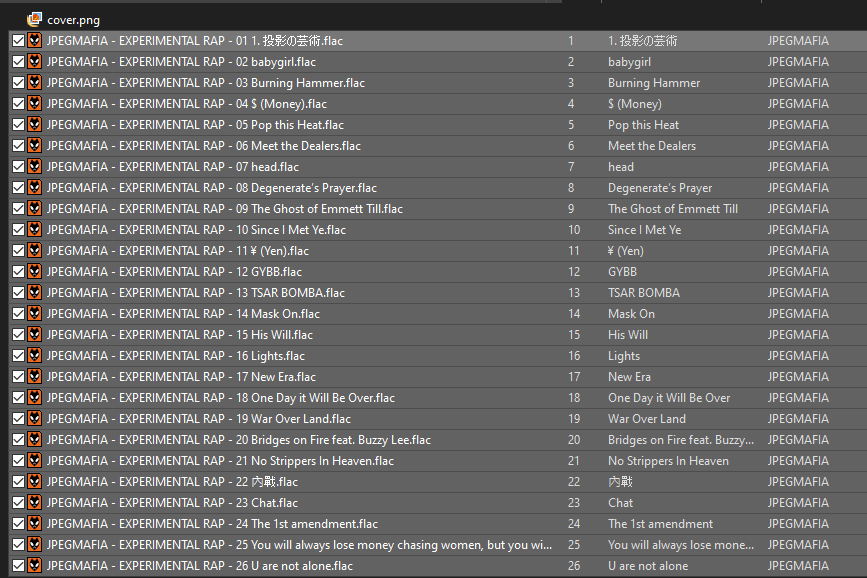Uncheck the 25 You will always lose money checkbox
Viewport: 867px width, 578px height.
tap(18, 545)
